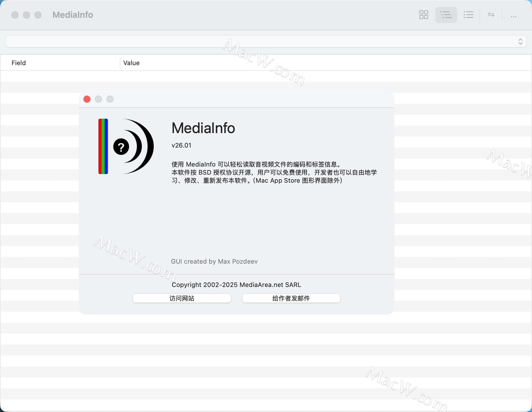Click the main MediaInfo window's close button

(15, 15)
